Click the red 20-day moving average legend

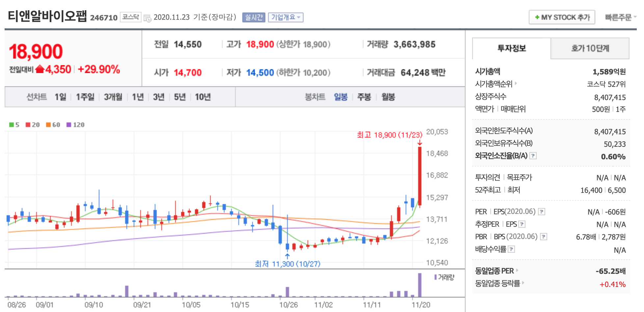33,125
